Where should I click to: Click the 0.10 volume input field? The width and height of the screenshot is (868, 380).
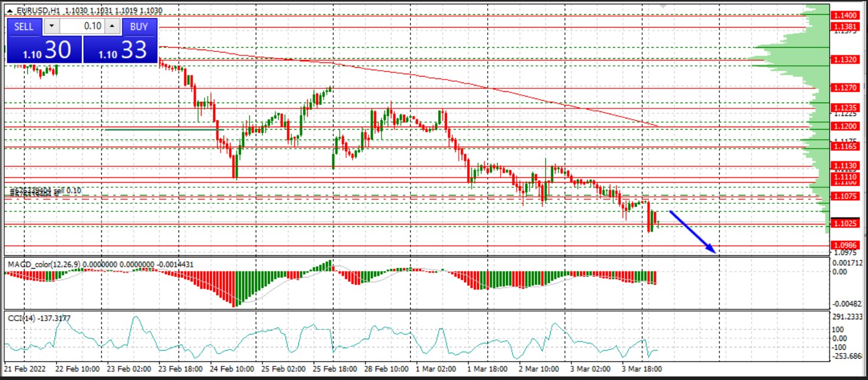(83, 27)
